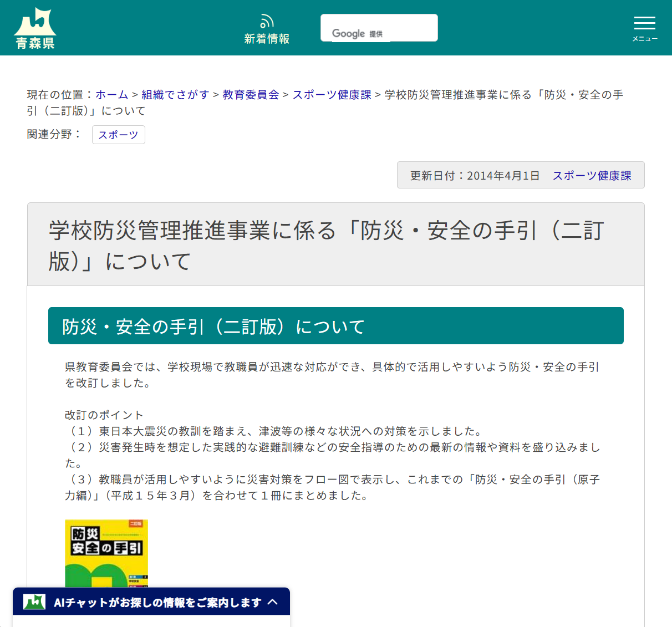
Task: Select the broadcast icon above 新着情報
Action: (267, 21)
